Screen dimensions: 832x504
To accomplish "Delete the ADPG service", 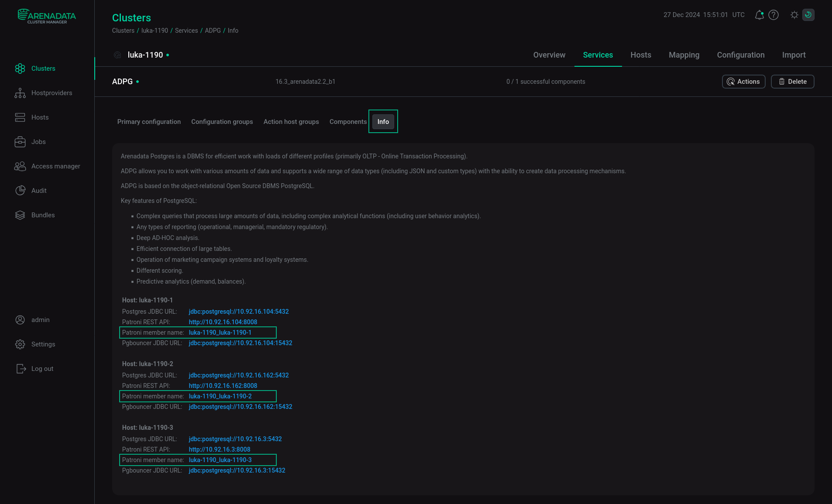I will click(792, 82).
